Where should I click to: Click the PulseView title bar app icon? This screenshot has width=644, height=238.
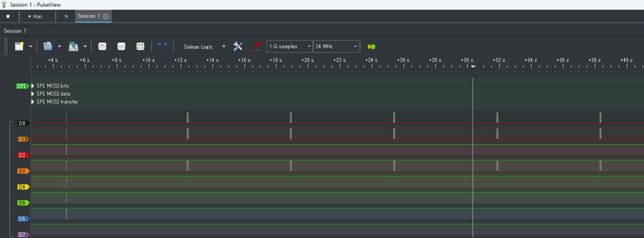coord(4,5)
